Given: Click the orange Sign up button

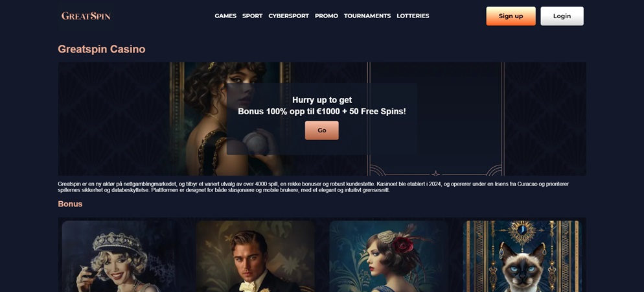Looking at the screenshot, I should tap(511, 16).
